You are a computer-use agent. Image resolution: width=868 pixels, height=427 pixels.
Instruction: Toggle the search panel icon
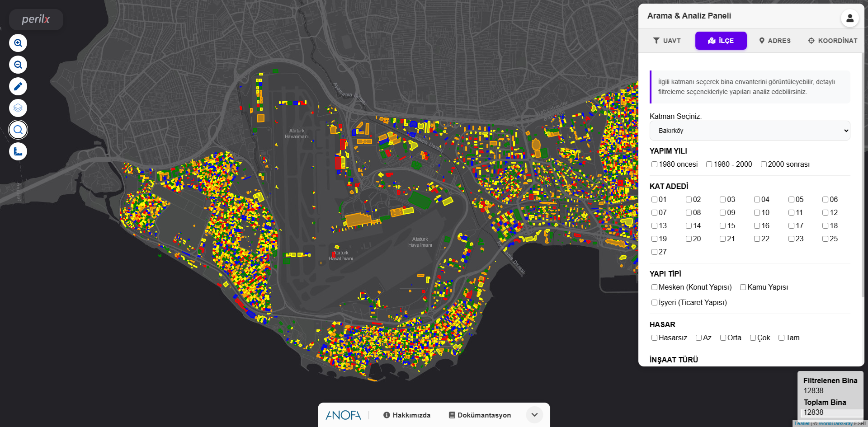click(18, 130)
